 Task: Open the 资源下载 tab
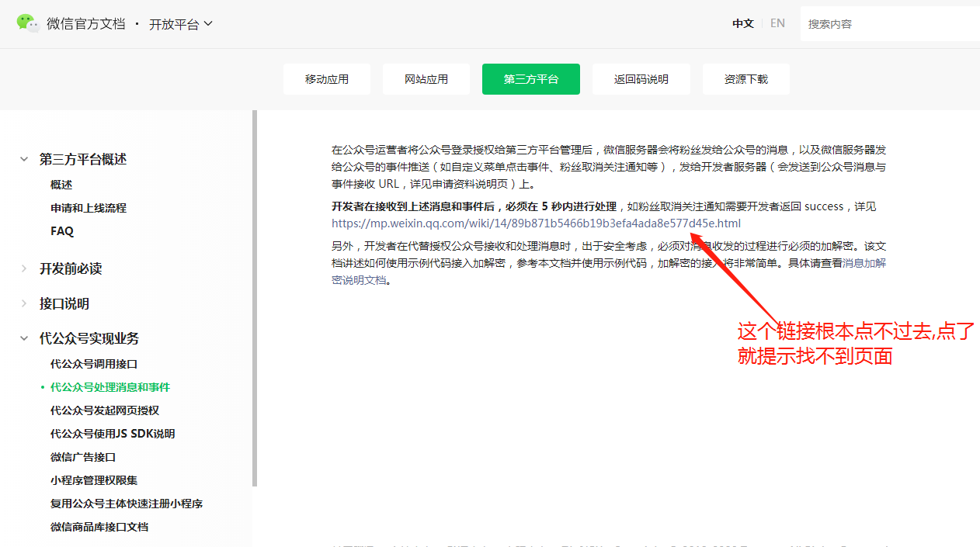coord(746,79)
